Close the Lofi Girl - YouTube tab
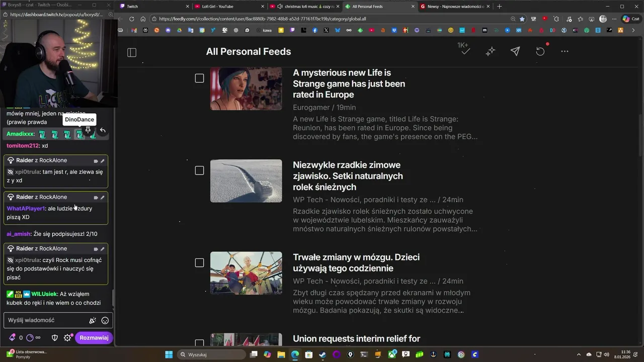 pos(262,7)
